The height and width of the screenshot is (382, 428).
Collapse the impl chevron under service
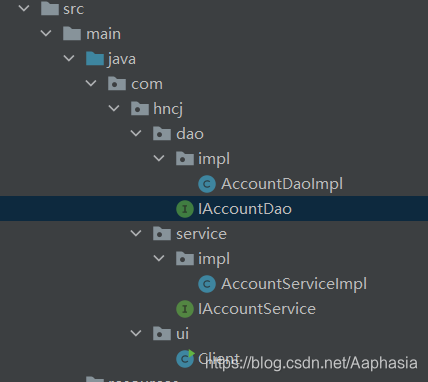coord(159,258)
